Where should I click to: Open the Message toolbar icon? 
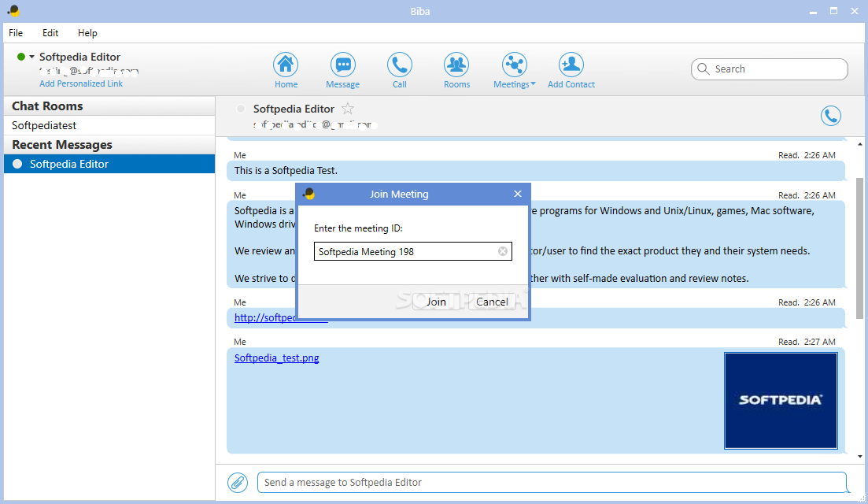[x=342, y=65]
